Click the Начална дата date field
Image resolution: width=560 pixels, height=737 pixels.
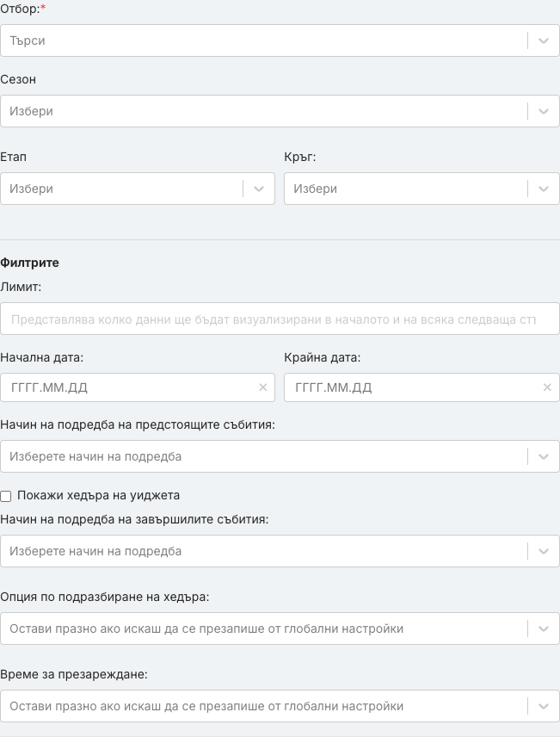click(138, 387)
